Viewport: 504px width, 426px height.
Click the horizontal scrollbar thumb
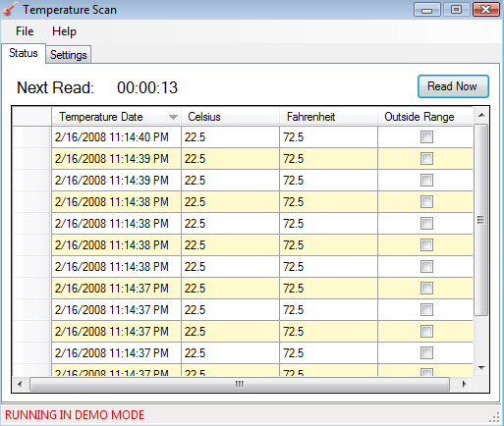tap(240, 384)
